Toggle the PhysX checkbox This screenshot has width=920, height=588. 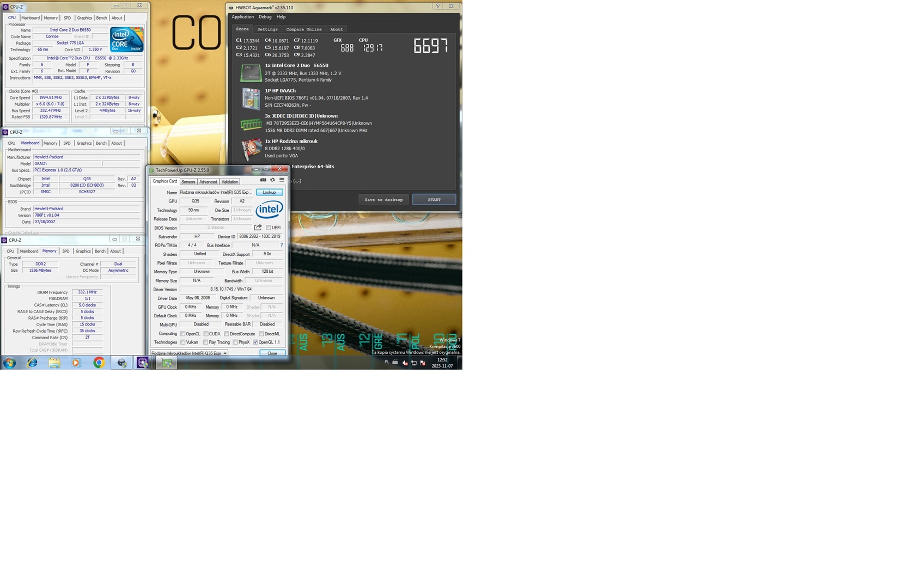point(235,342)
